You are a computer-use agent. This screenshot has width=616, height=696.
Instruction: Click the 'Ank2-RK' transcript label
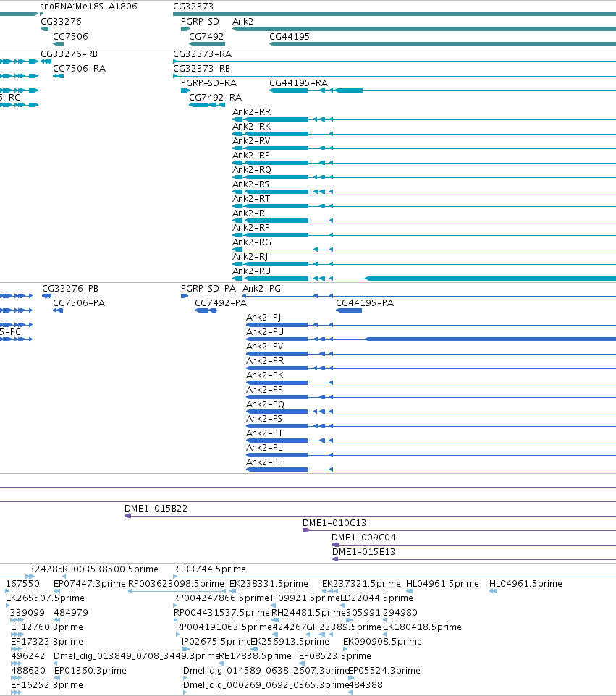(x=251, y=126)
